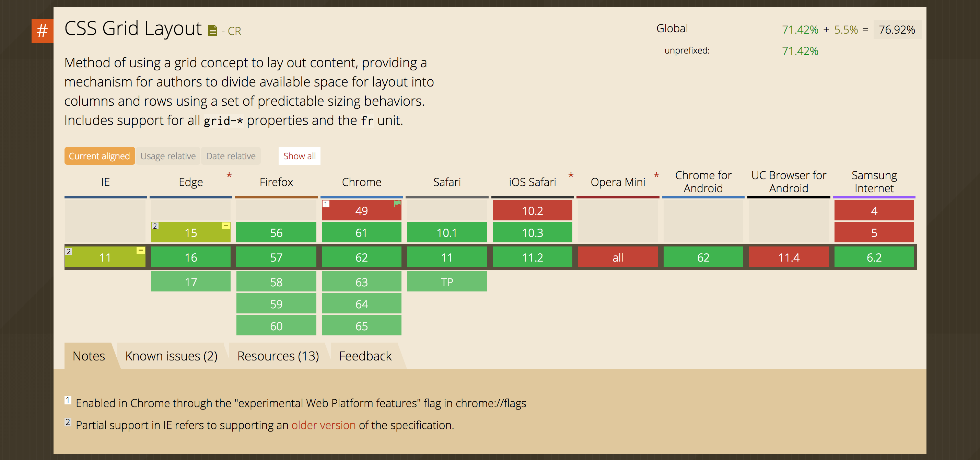
Task: Select the Opera Mini column header
Action: pos(618,182)
